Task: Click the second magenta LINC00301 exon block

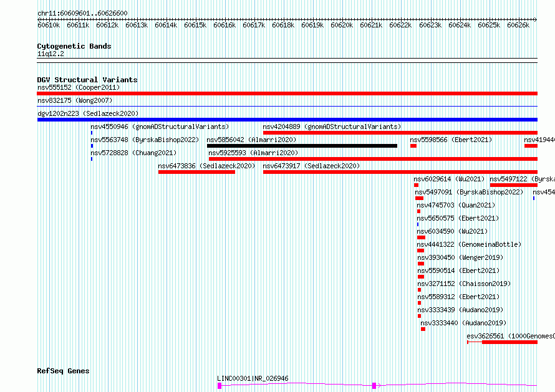Action: (x=374, y=386)
